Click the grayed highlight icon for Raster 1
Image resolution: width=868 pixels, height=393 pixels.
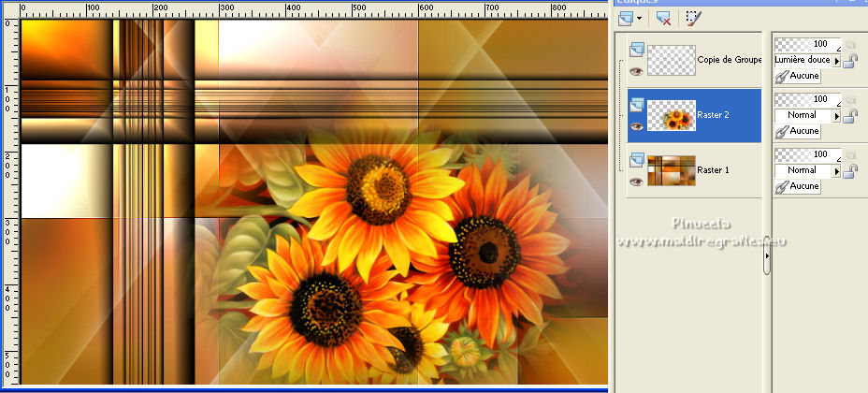(850, 154)
